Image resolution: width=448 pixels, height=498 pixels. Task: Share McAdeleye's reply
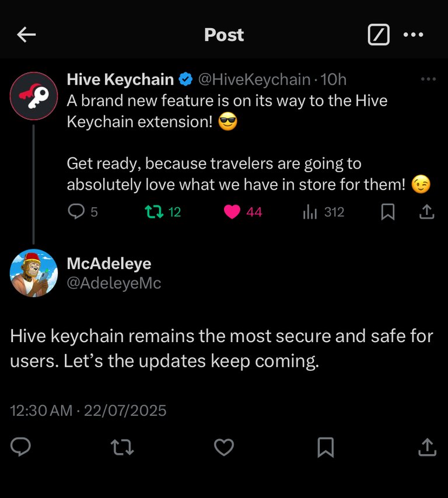[427, 447]
